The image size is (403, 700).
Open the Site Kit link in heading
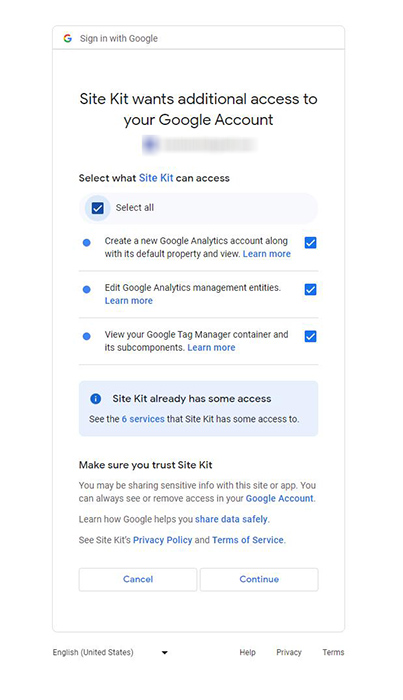click(156, 178)
